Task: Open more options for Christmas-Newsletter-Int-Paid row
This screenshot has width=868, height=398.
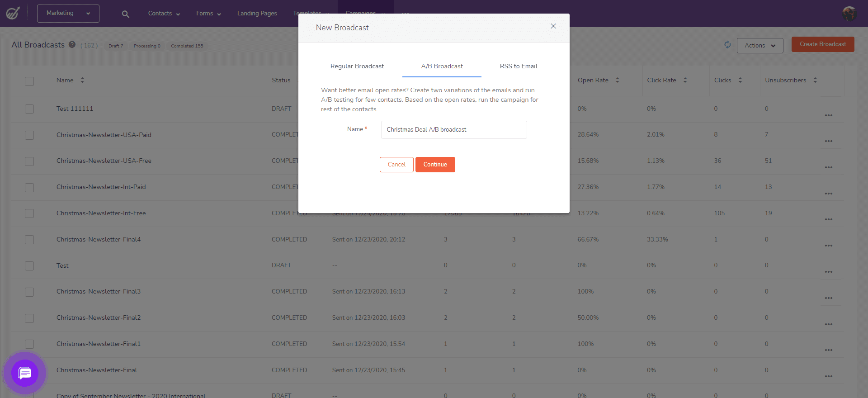Action: click(x=828, y=194)
